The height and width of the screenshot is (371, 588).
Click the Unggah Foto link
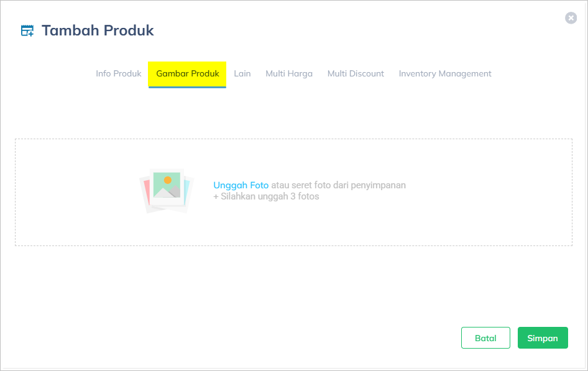(x=241, y=185)
